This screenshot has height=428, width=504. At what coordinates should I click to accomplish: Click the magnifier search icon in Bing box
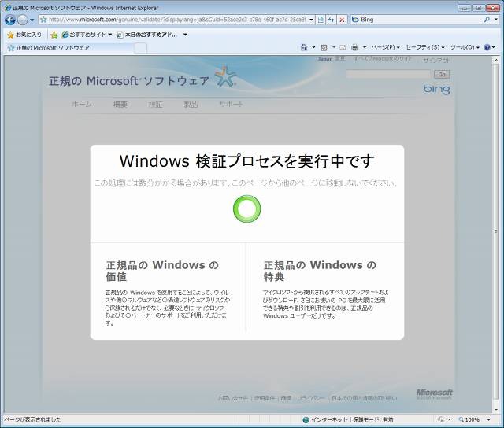[487, 20]
